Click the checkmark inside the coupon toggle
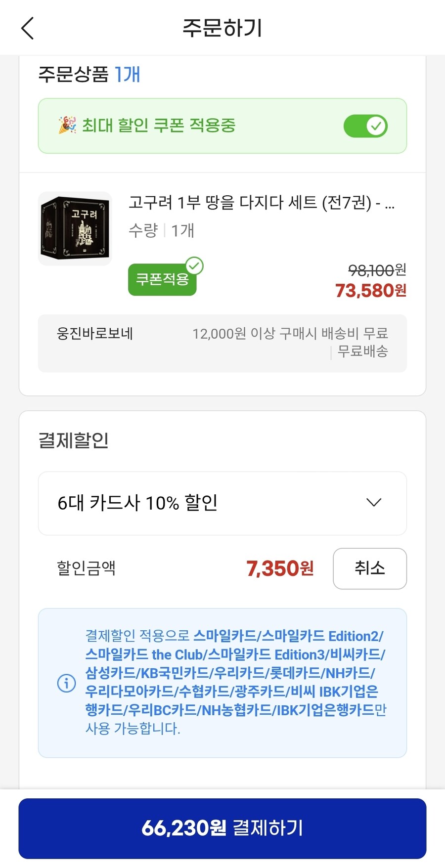The image size is (445, 868). tap(376, 126)
